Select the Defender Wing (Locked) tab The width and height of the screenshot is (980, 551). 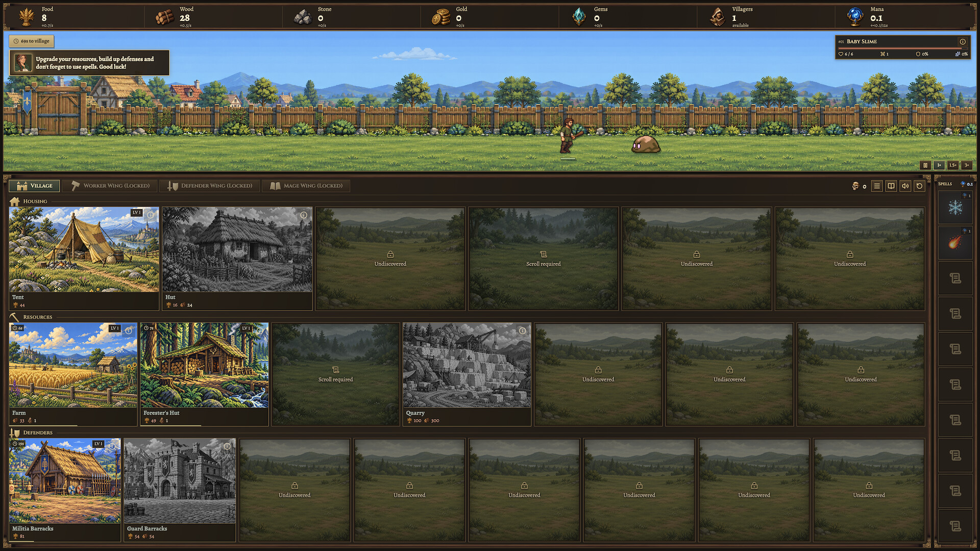(x=209, y=186)
